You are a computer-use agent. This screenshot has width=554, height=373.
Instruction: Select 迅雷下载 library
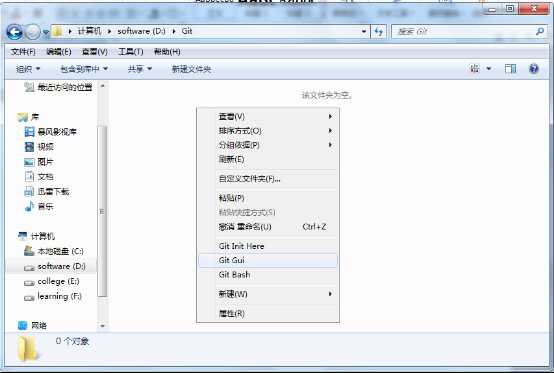47,191
